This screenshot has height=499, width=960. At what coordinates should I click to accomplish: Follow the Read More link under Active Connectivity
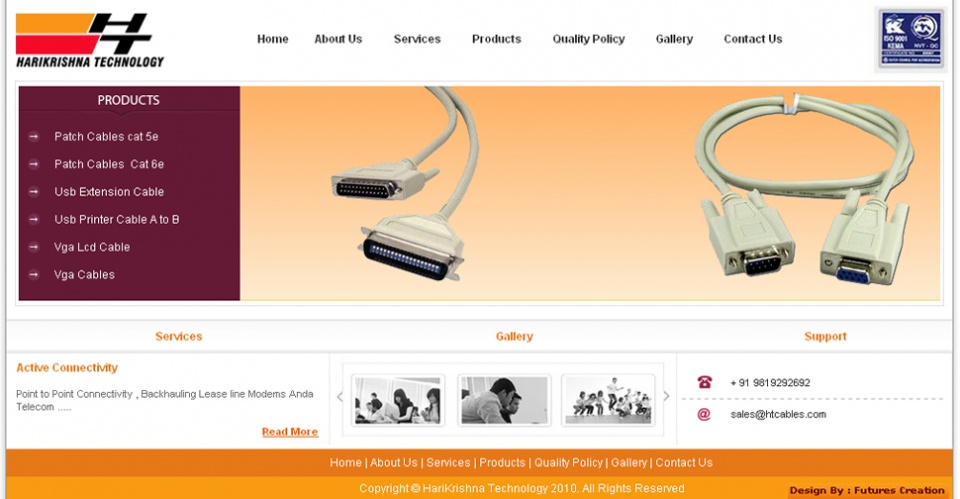coord(290,432)
